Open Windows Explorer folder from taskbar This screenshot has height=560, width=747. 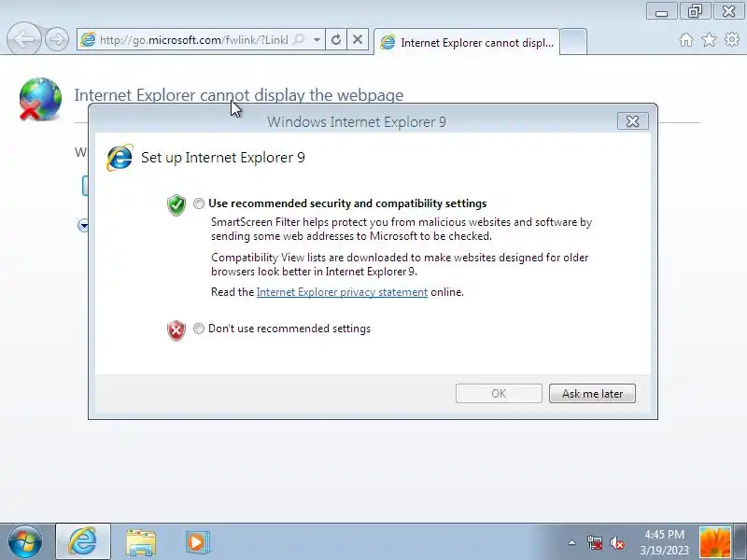(141, 542)
